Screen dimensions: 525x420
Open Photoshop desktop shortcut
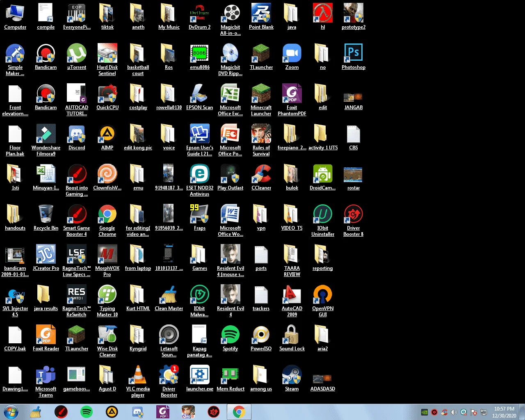pos(354,57)
